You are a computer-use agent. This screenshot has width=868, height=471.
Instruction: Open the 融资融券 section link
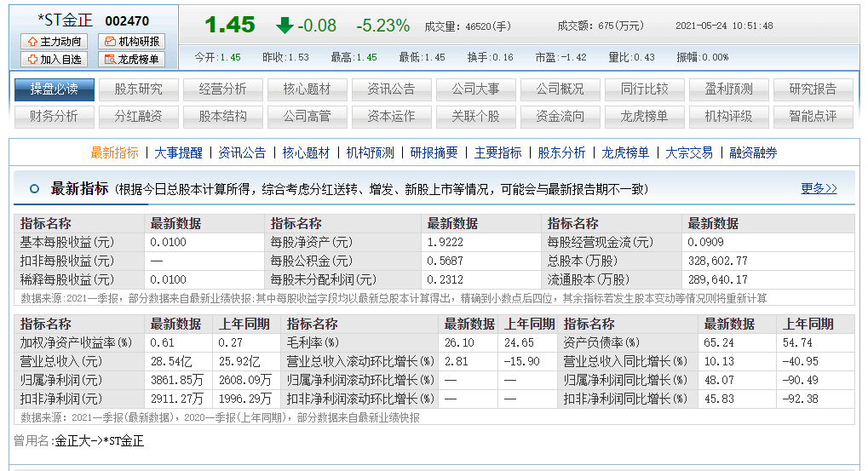(753, 153)
